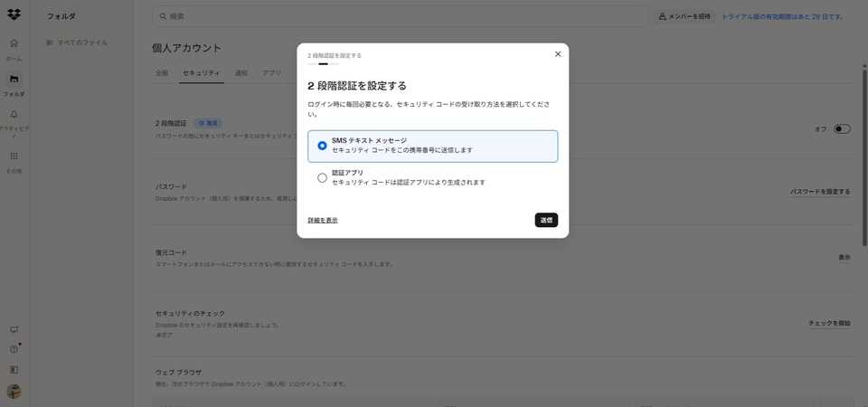Click the ウェブ ブラウザ section title
Screen dimensions: 868x407
(179, 373)
